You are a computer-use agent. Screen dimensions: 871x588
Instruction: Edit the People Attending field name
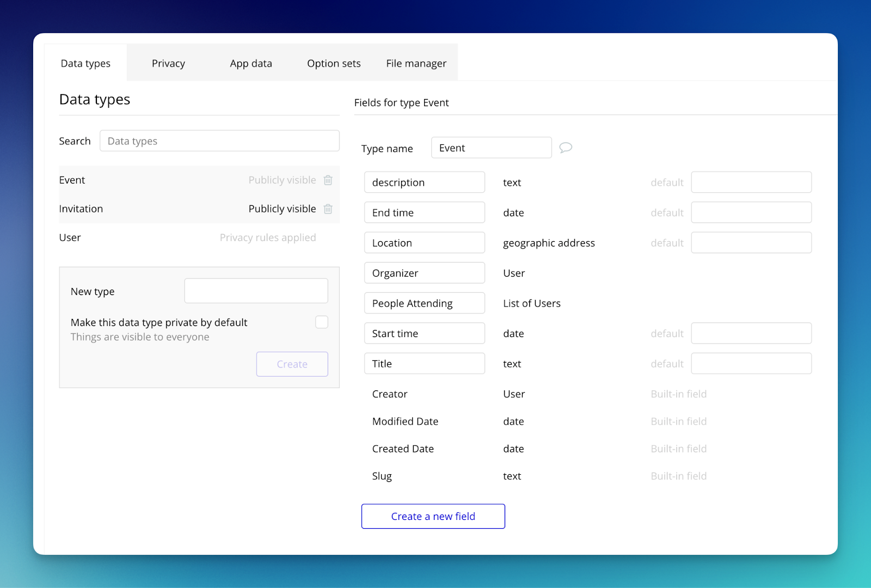(x=425, y=303)
